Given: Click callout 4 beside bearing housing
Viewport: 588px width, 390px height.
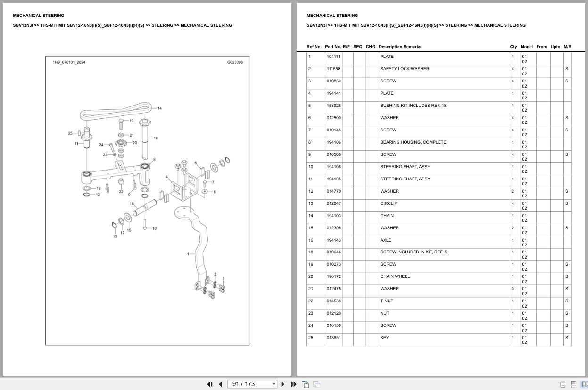Looking at the screenshot, I should [x=166, y=177].
